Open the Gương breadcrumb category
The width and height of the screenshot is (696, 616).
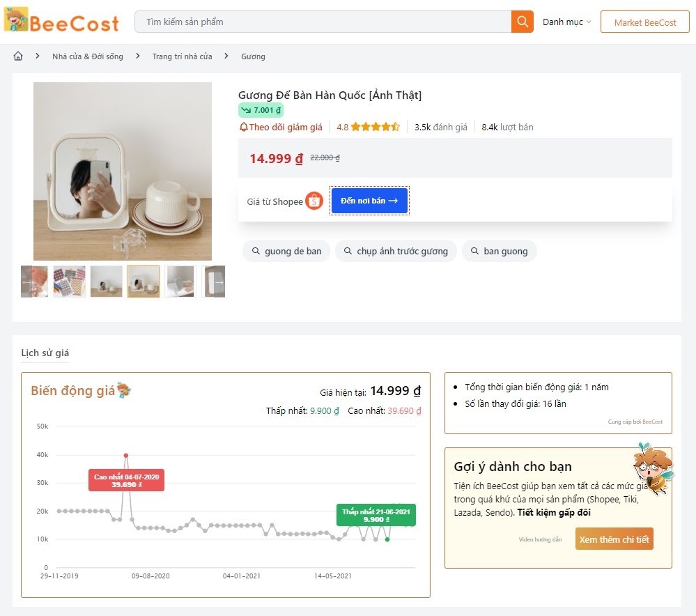click(253, 56)
